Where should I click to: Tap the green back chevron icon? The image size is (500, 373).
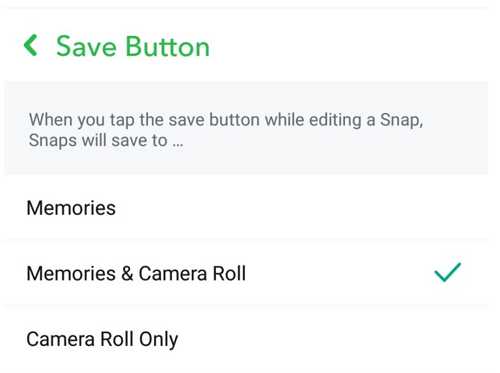pos(31,45)
